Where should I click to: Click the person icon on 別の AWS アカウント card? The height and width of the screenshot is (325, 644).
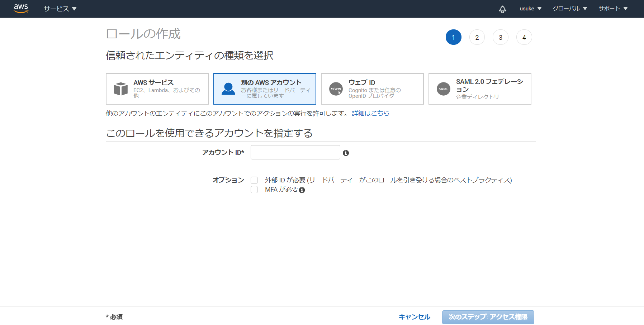228,89
